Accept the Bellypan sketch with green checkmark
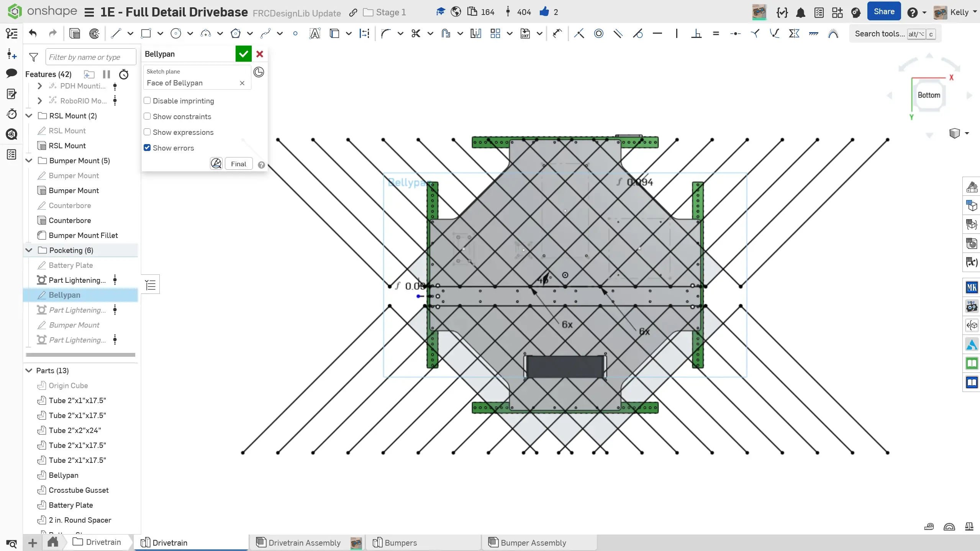Screen dimensions: 980x551 pyautogui.click(x=243, y=54)
